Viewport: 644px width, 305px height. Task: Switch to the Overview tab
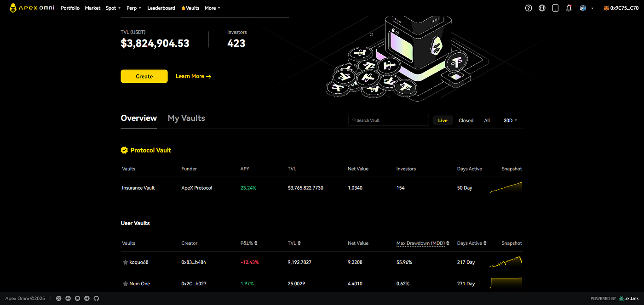click(138, 118)
